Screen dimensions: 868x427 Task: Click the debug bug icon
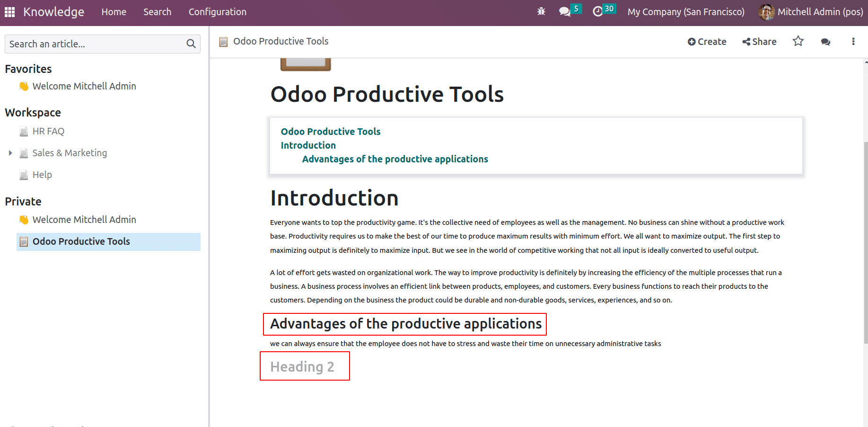[541, 11]
